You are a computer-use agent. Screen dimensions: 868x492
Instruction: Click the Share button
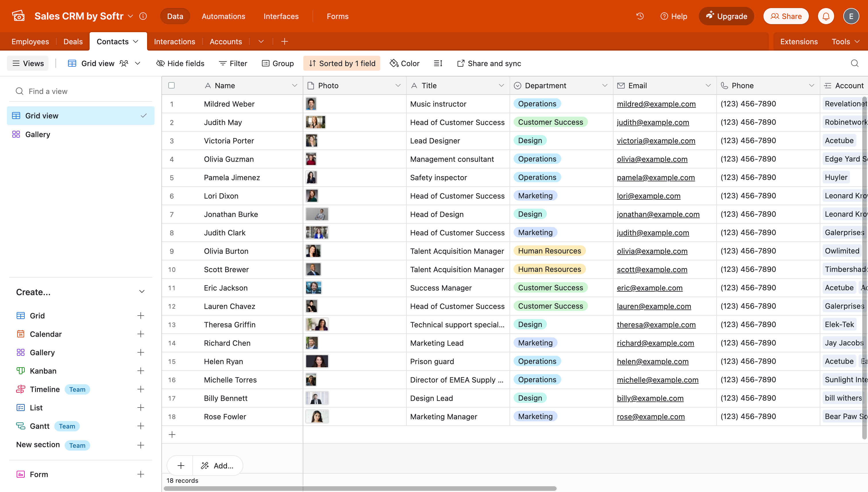click(786, 16)
